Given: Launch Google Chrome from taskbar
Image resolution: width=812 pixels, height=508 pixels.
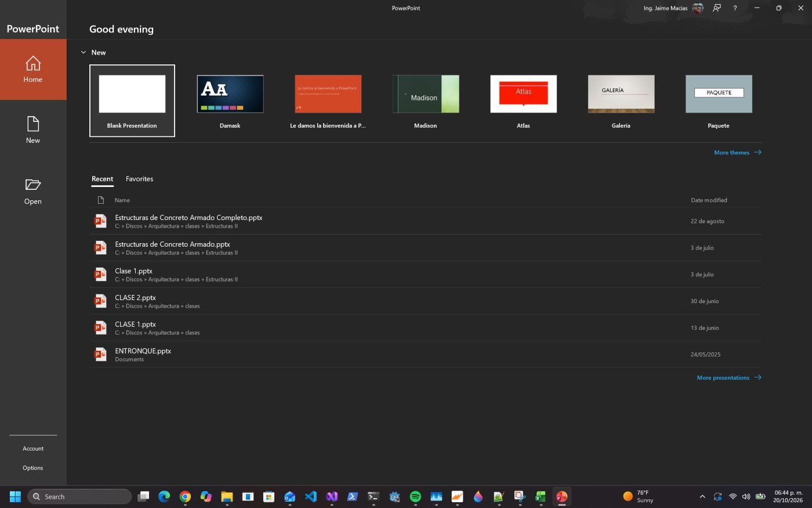Looking at the screenshot, I should 185,496.
